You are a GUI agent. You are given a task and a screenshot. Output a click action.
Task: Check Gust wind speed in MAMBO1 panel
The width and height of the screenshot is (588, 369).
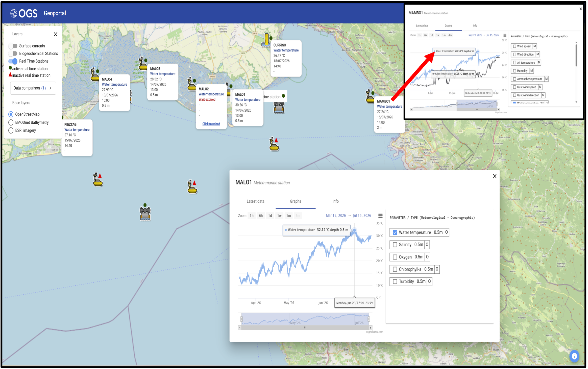click(x=514, y=87)
